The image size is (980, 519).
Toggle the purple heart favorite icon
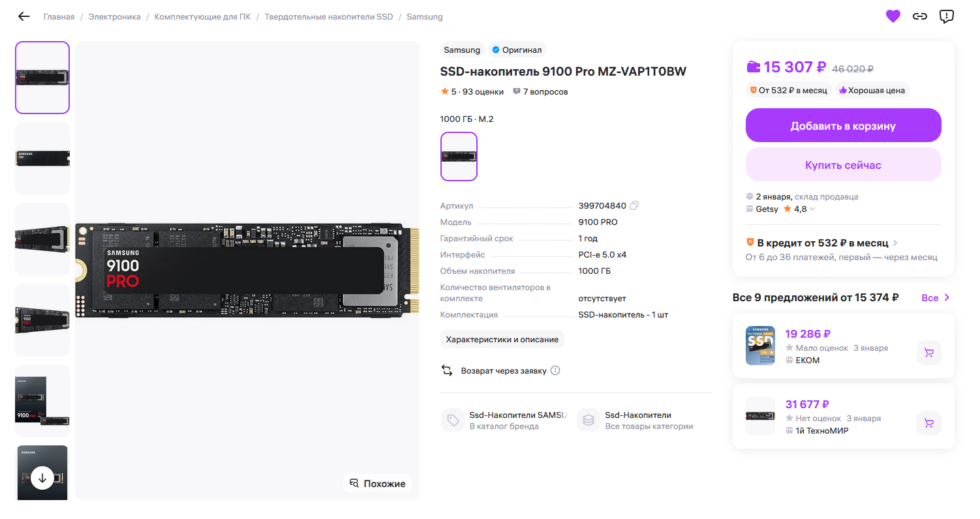[x=893, y=16]
